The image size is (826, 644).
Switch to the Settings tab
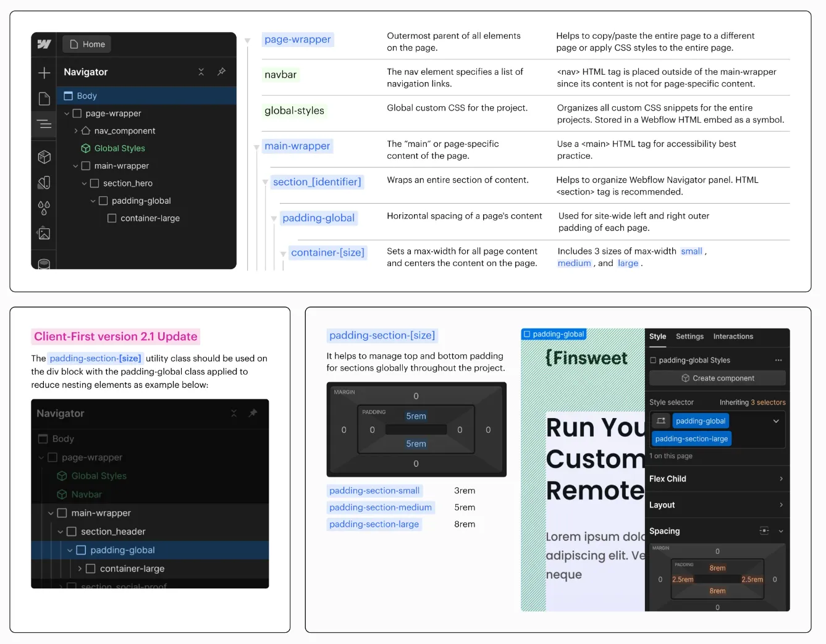coord(689,337)
